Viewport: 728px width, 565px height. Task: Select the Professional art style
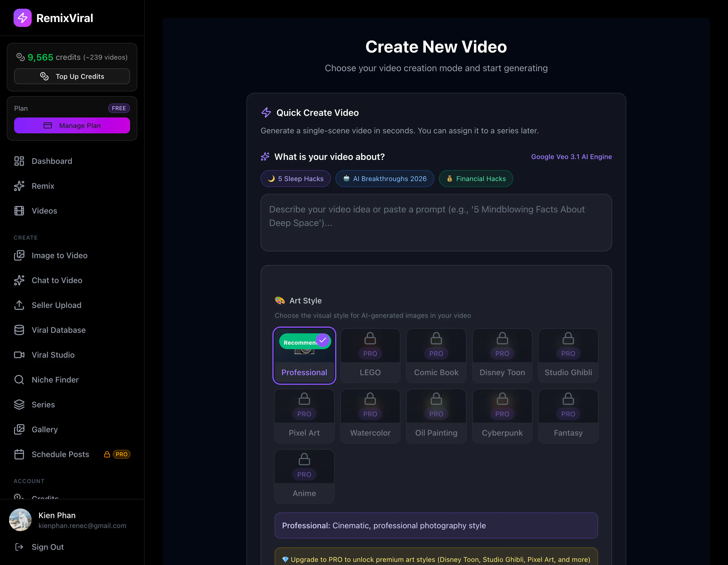click(x=304, y=355)
